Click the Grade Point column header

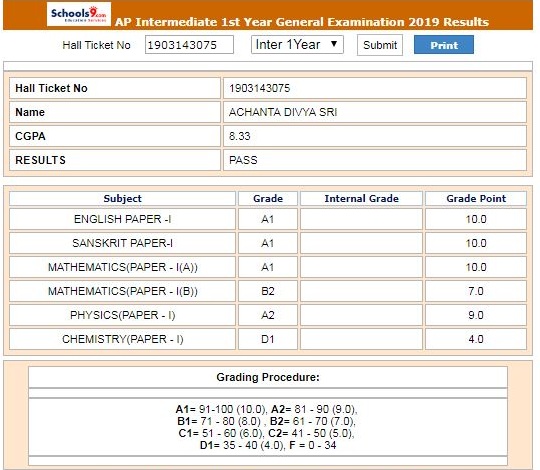476,199
